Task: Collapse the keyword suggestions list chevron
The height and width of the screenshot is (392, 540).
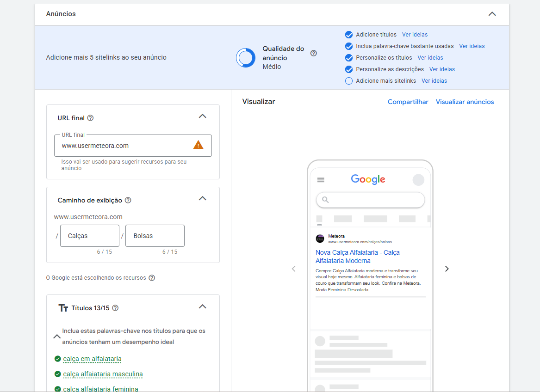Action: 57,337
